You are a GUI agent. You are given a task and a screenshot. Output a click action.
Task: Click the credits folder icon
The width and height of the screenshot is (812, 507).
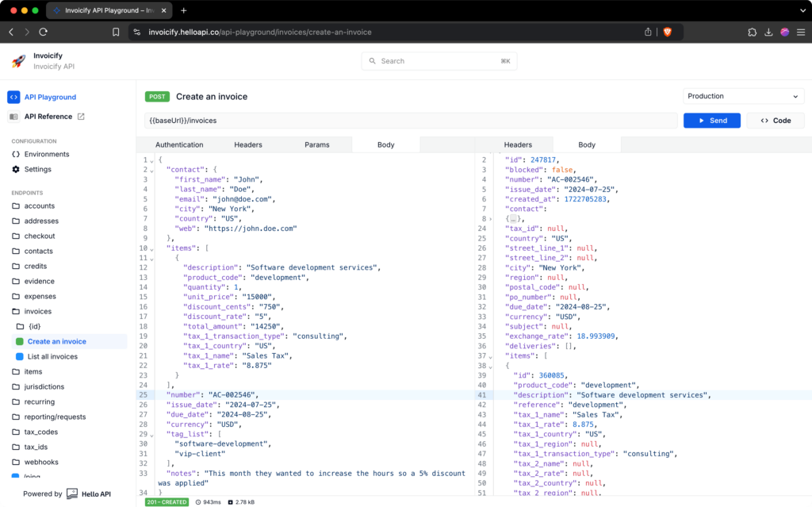pos(16,266)
